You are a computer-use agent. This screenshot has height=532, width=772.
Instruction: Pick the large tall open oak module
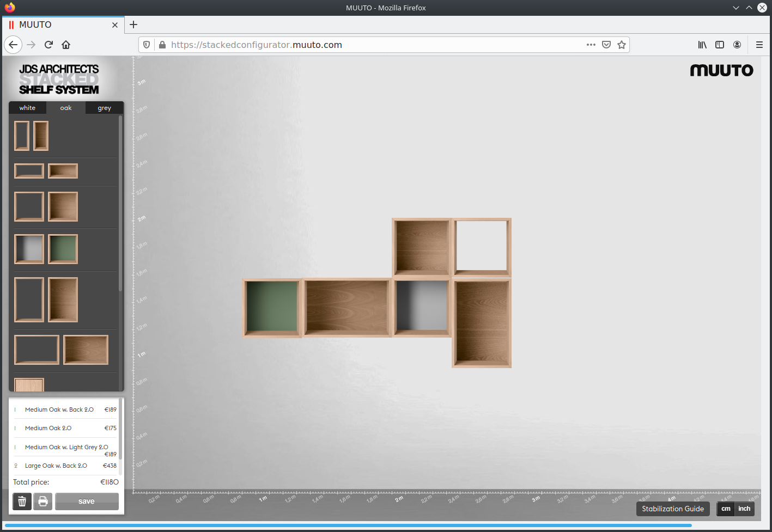coord(29,299)
